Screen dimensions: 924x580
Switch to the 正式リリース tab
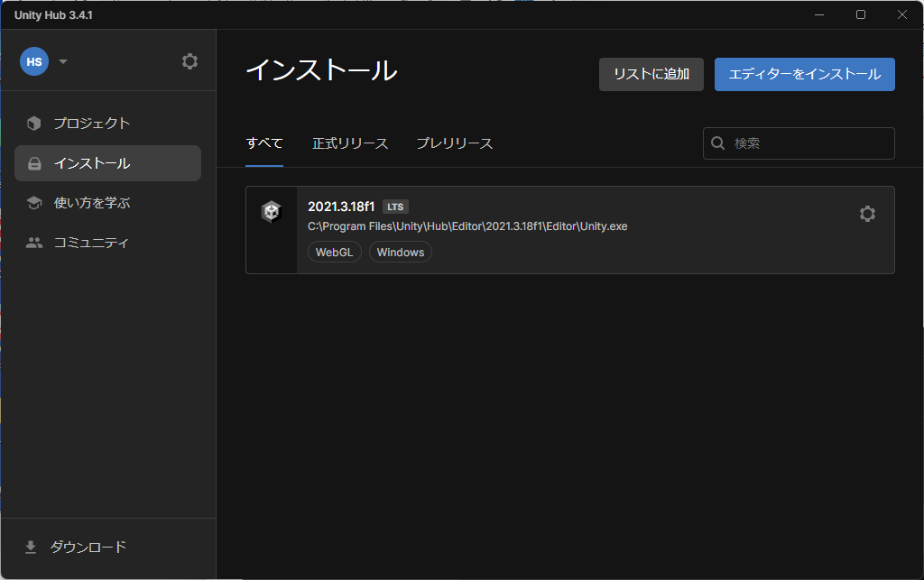coord(350,143)
